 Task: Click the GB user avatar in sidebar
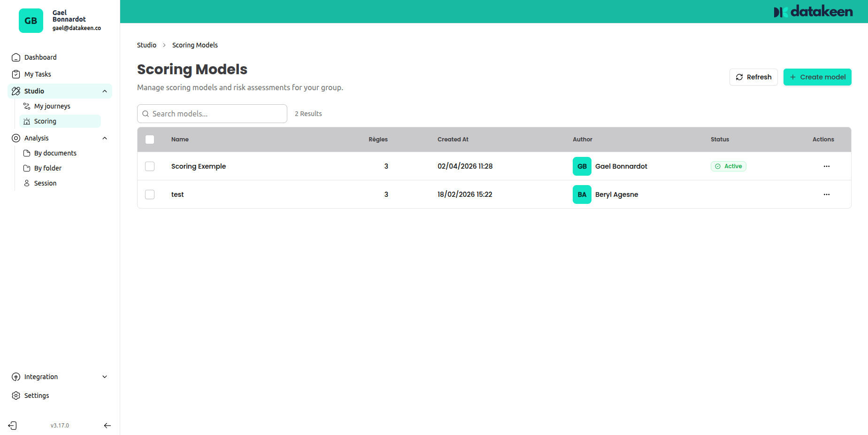click(31, 21)
